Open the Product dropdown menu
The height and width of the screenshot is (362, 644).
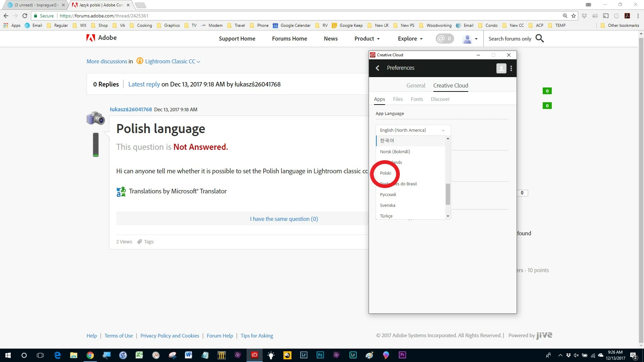point(367,39)
